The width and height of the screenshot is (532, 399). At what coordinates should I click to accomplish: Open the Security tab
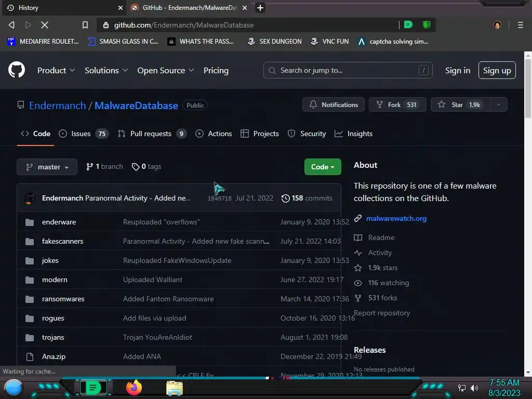[x=307, y=134]
